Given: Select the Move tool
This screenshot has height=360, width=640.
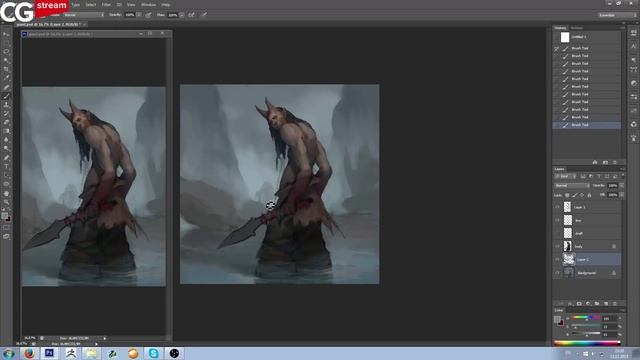Looking at the screenshot, I should (6, 34).
